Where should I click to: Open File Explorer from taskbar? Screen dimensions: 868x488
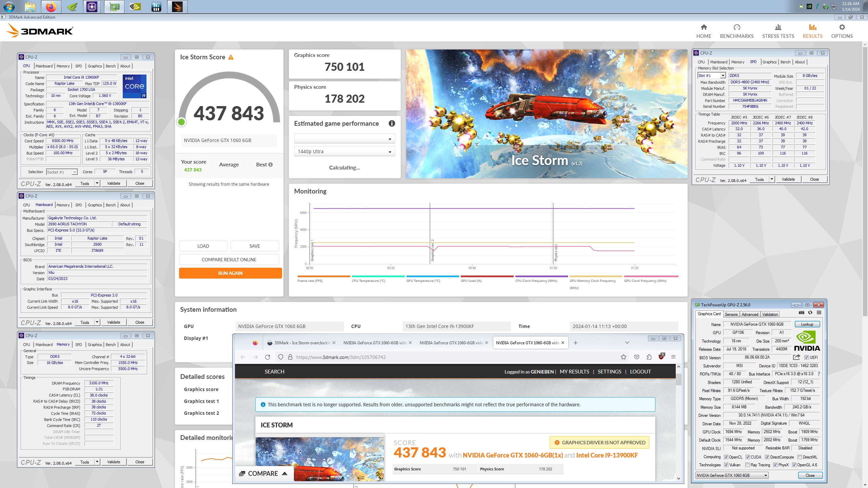point(30,6)
